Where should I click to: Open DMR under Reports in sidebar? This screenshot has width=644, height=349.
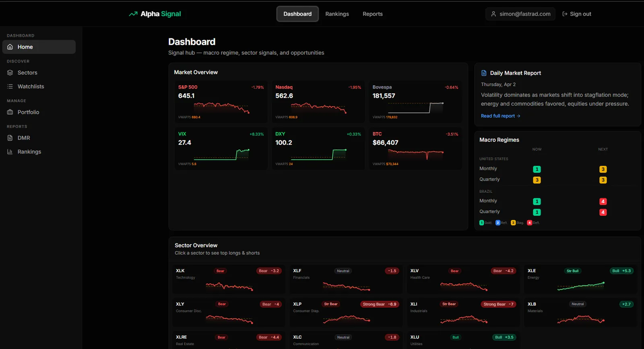pyautogui.click(x=39, y=138)
